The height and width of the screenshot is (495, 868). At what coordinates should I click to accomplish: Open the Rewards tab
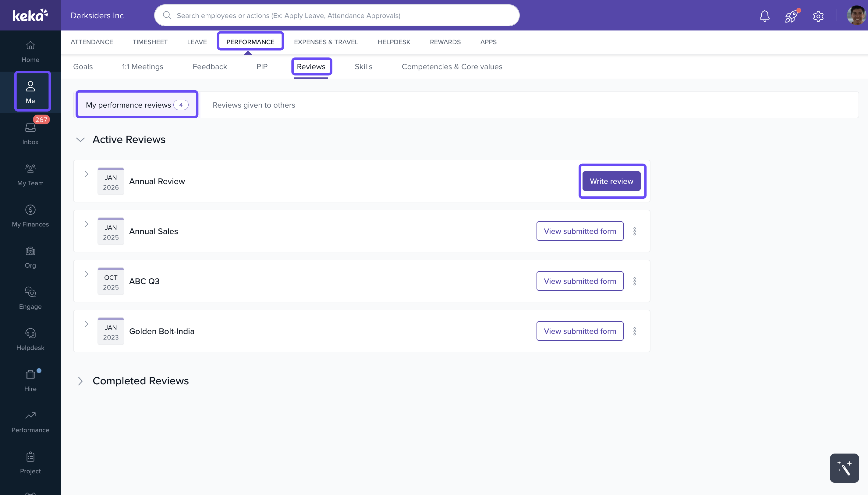click(x=445, y=42)
